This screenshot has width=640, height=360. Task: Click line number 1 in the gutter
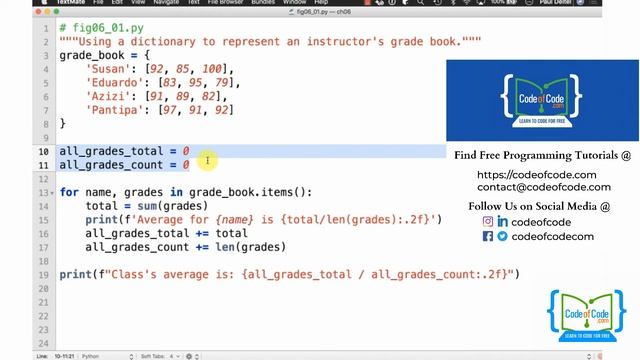click(x=46, y=29)
